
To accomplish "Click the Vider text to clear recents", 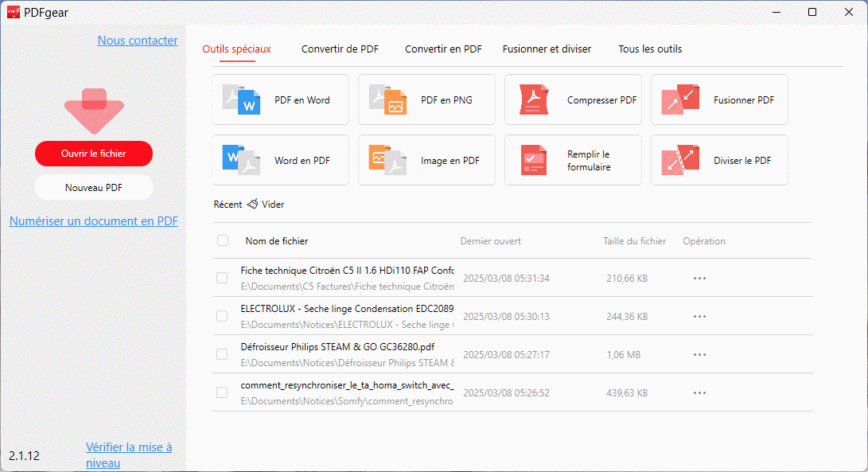I will click(x=273, y=205).
